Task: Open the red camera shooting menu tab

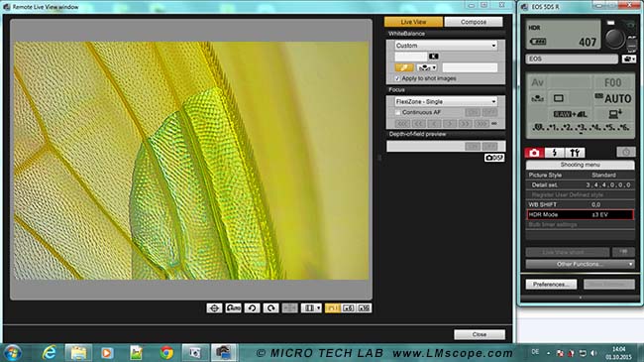Action: (534, 153)
